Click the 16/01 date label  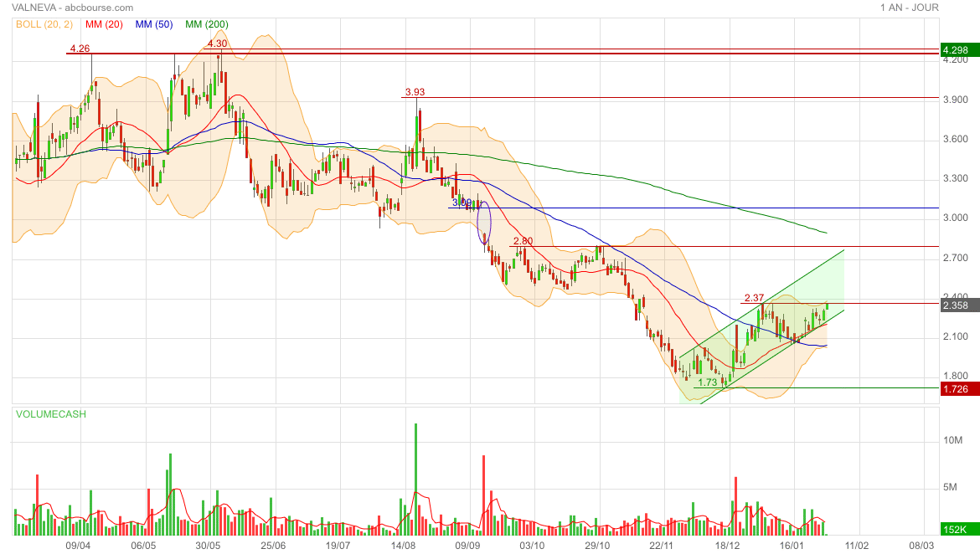[x=792, y=546]
